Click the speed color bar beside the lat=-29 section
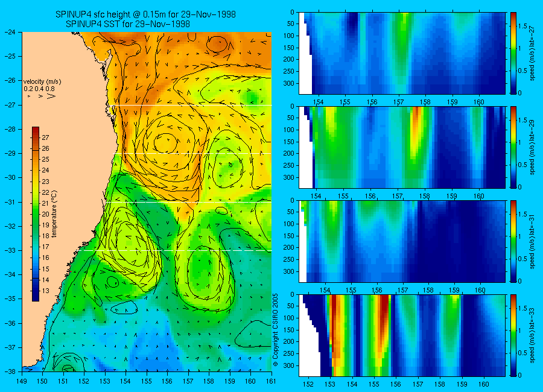The image size is (543, 392). tap(513, 148)
